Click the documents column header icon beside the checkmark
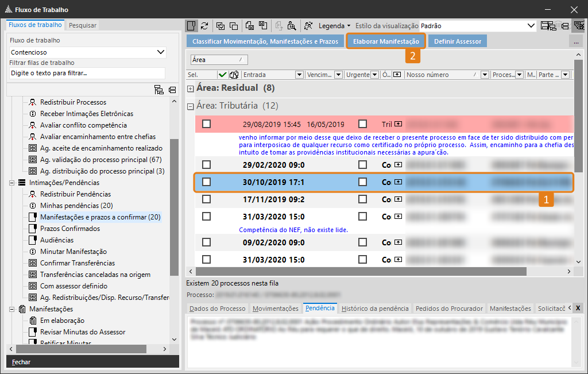Viewport: 588px width, 374px height. (234, 75)
